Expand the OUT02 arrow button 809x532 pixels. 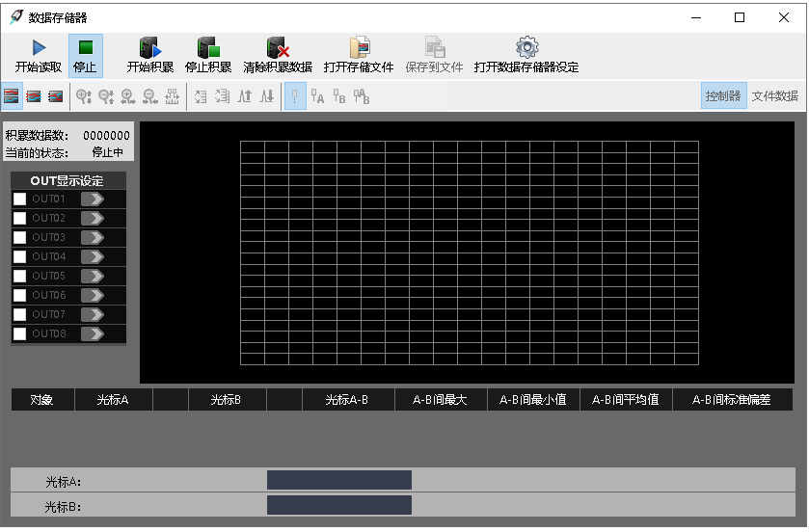click(93, 219)
